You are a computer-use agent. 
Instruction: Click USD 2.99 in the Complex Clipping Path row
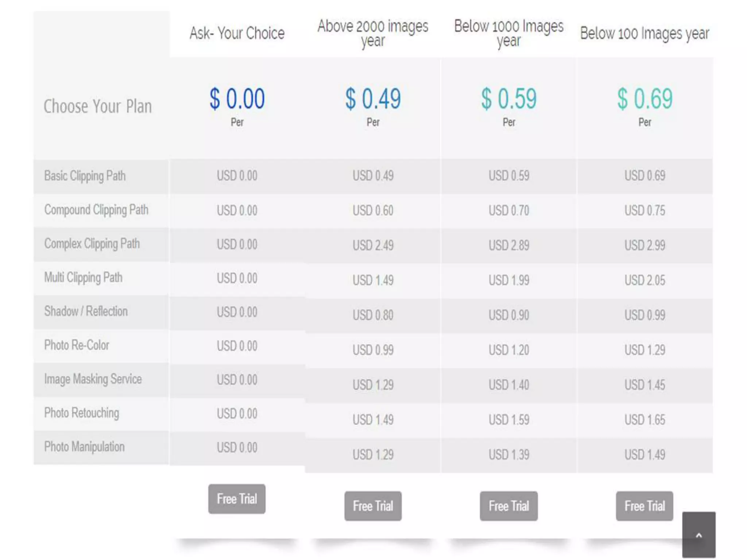click(645, 245)
